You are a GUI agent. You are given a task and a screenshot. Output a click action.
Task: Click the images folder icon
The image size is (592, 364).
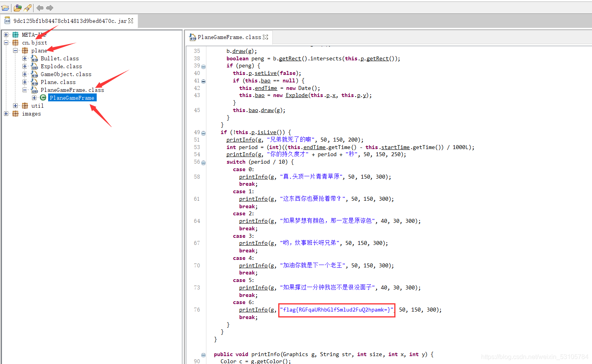15,114
